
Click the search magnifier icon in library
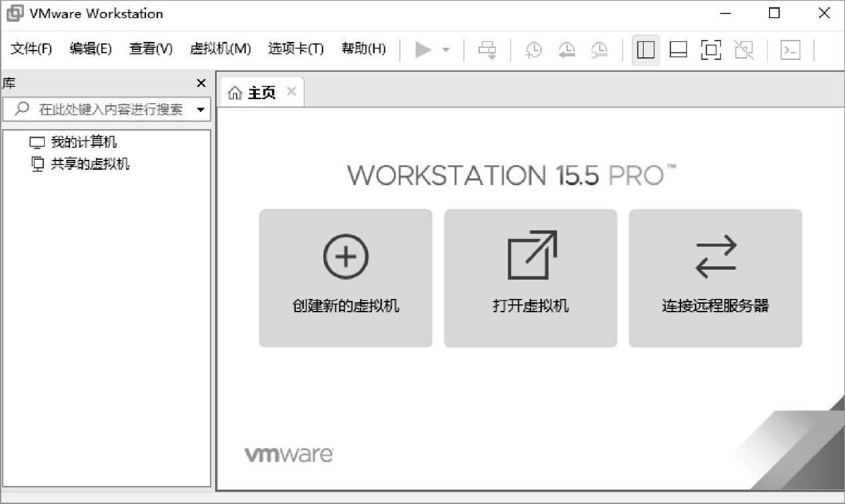21,109
